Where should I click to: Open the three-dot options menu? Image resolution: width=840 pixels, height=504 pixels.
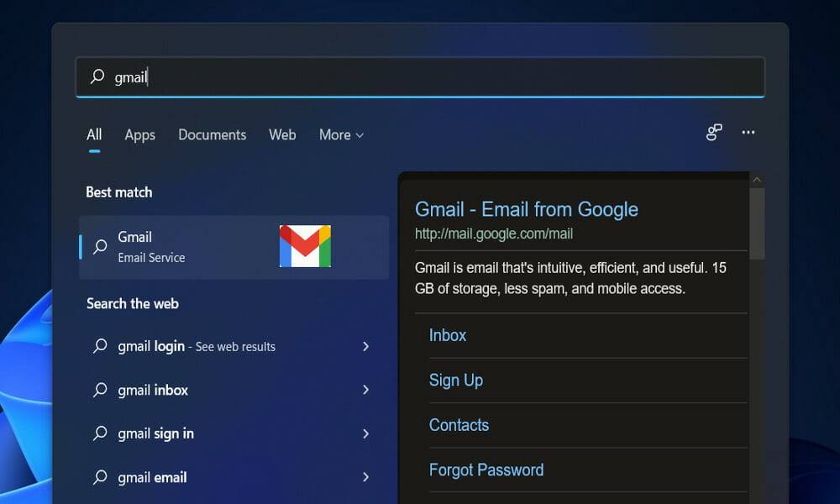pos(748,132)
